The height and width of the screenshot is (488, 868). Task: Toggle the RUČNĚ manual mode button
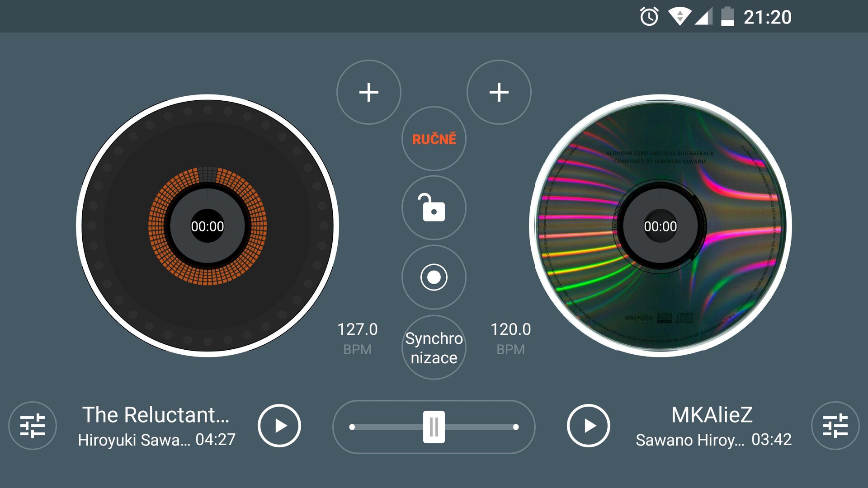click(x=434, y=139)
